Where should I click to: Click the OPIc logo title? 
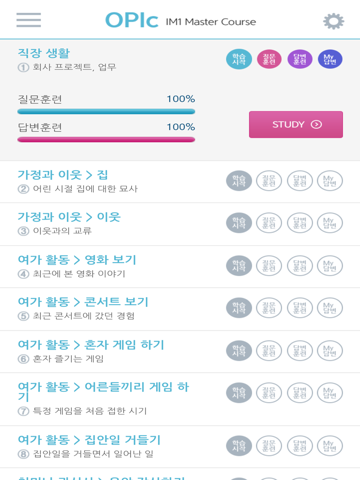[132, 21]
